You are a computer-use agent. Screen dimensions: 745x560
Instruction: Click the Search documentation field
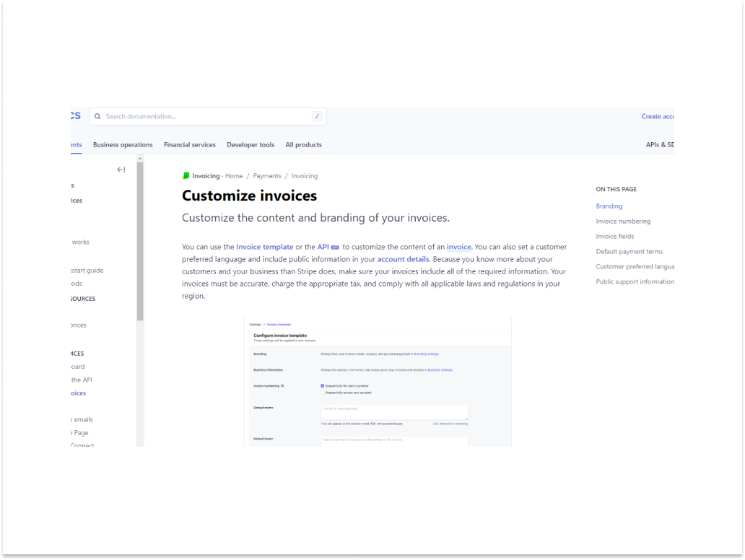[x=206, y=116]
